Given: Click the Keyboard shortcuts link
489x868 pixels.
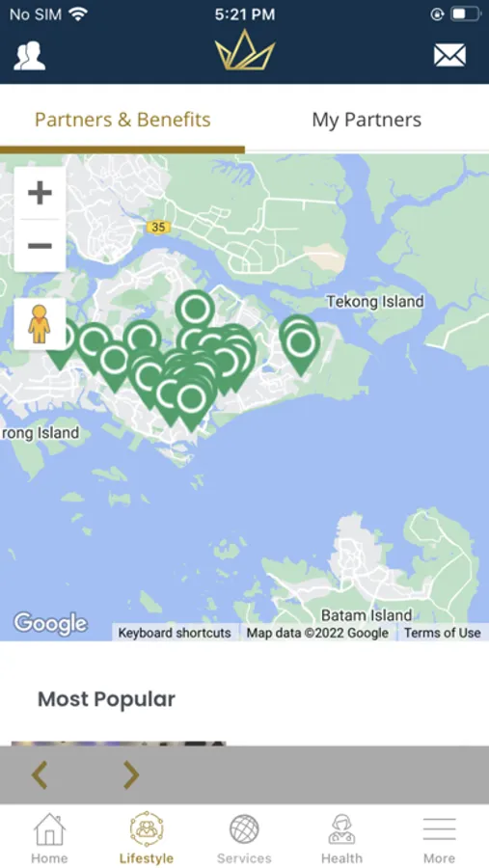Looking at the screenshot, I should point(175,633).
